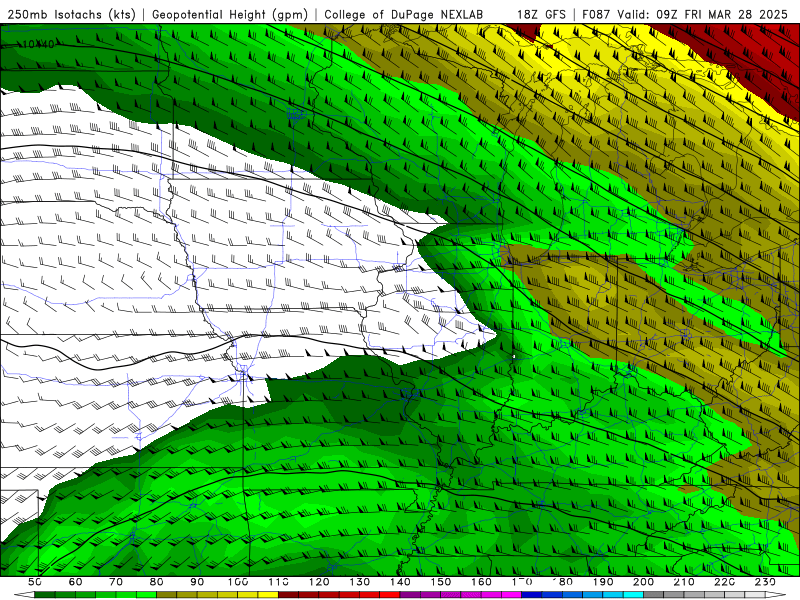Click the '140' colorbar value
Screen dimensions: 800x600
click(400, 582)
